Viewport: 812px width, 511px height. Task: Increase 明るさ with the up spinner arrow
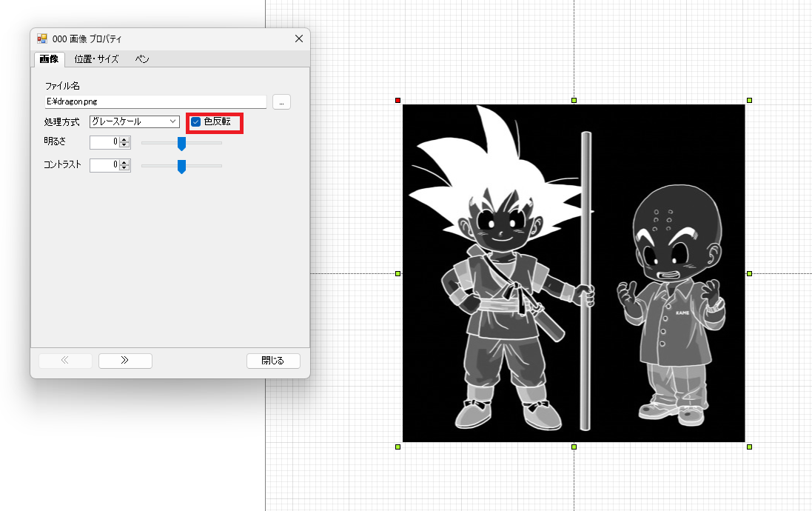point(124,139)
